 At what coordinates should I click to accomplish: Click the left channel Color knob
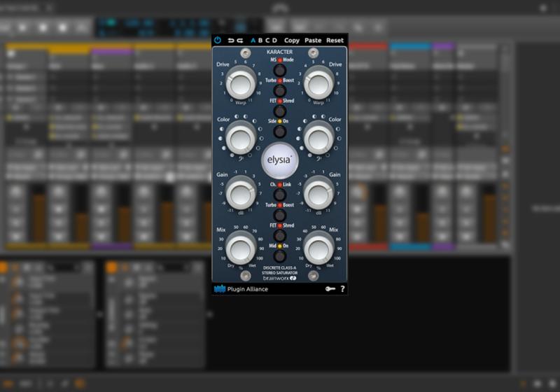point(241,139)
